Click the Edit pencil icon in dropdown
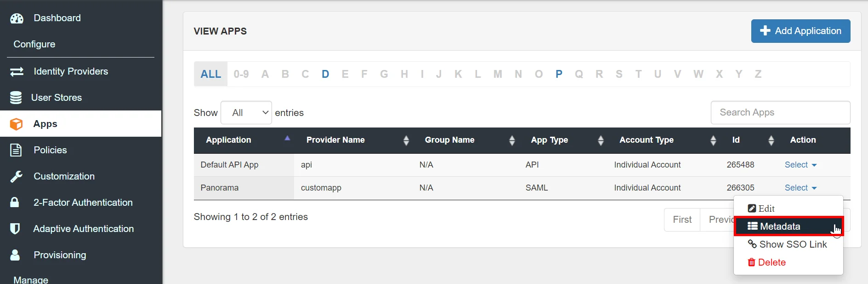Image resolution: width=868 pixels, height=284 pixels. pos(752,209)
